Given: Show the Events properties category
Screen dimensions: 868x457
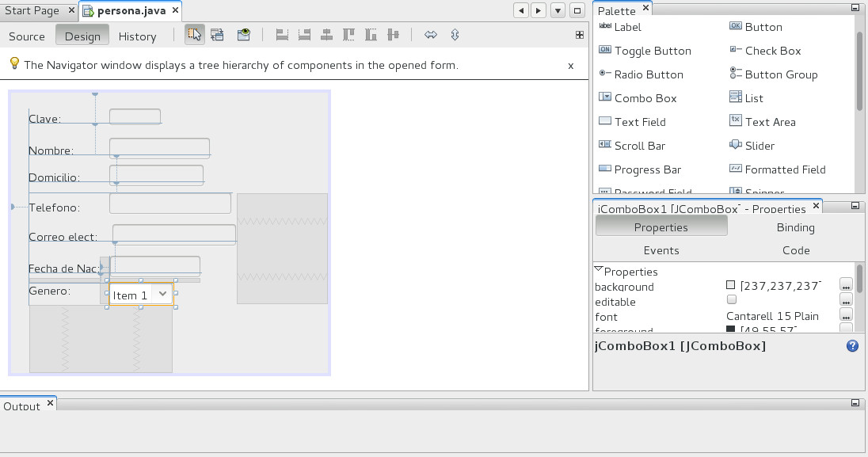Looking at the screenshot, I should pyautogui.click(x=661, y=250).
